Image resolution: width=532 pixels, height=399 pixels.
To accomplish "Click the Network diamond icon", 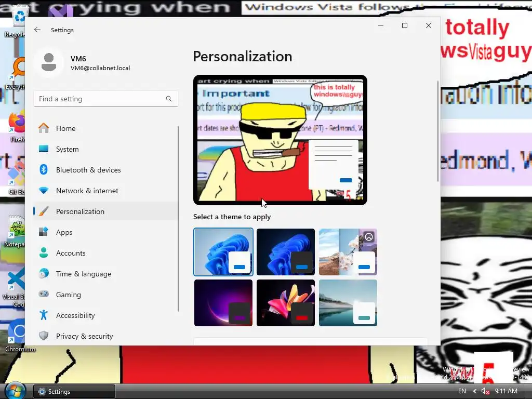I will [x=44, y=191].
